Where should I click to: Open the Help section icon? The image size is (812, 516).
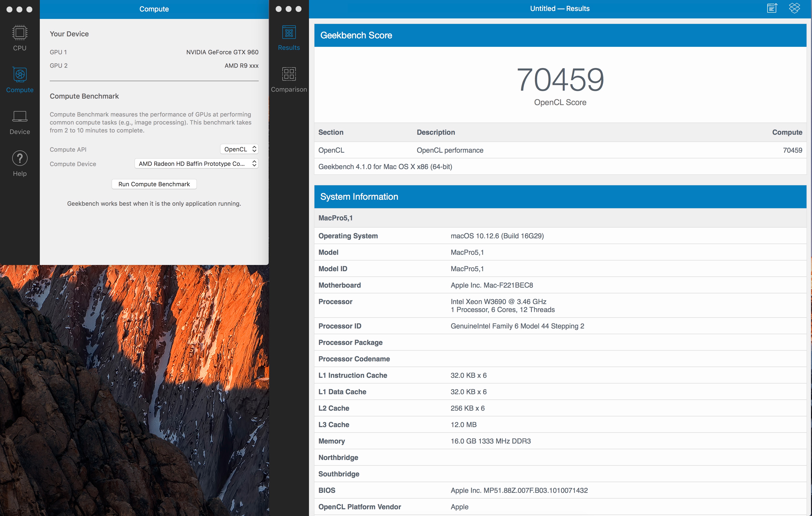(x=20, y=163)
